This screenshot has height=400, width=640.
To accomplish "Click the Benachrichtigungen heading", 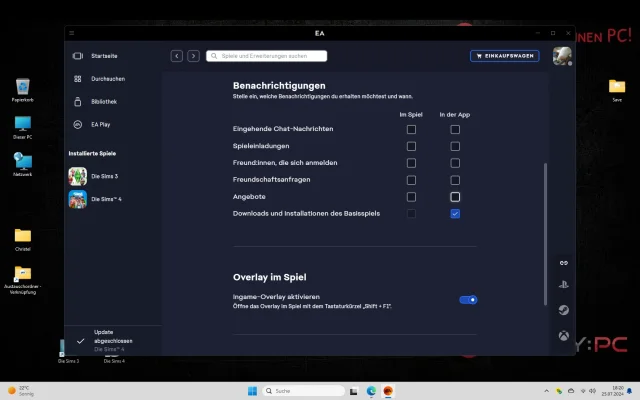I will pos(279,86).
